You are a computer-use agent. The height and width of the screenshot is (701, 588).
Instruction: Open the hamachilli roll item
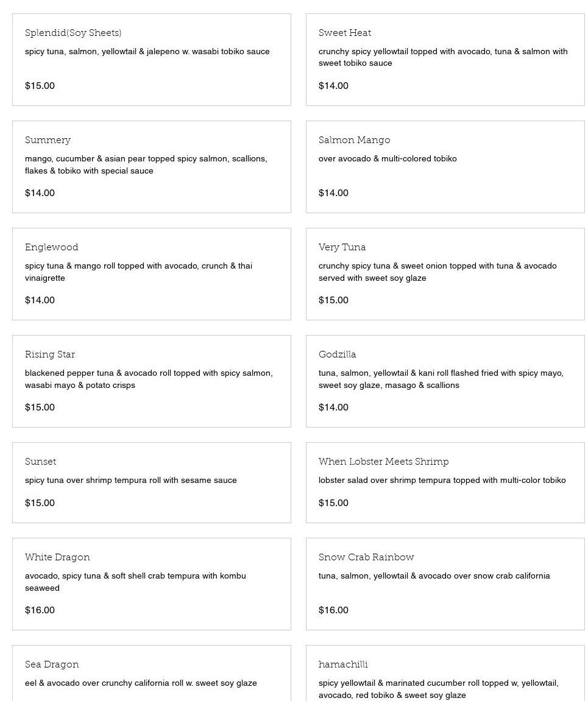coord(343,664)
